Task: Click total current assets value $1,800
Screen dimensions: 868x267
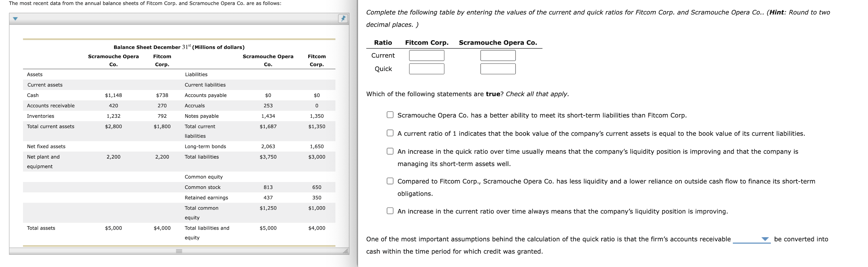Action: [x=162, y=126]
